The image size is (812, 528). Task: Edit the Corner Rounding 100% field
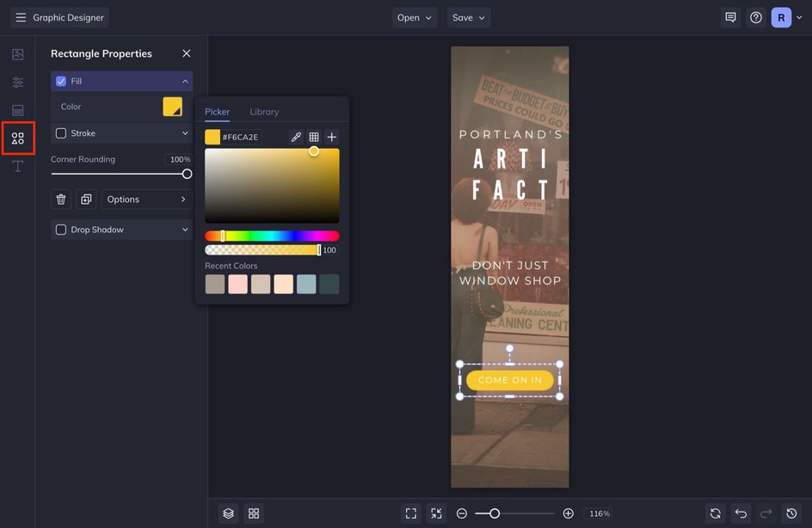pyautogui.click(x=179, y=159)
